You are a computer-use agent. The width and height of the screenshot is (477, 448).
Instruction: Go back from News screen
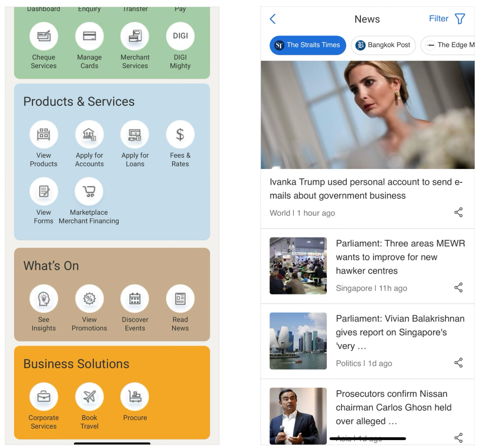[273, 19]
